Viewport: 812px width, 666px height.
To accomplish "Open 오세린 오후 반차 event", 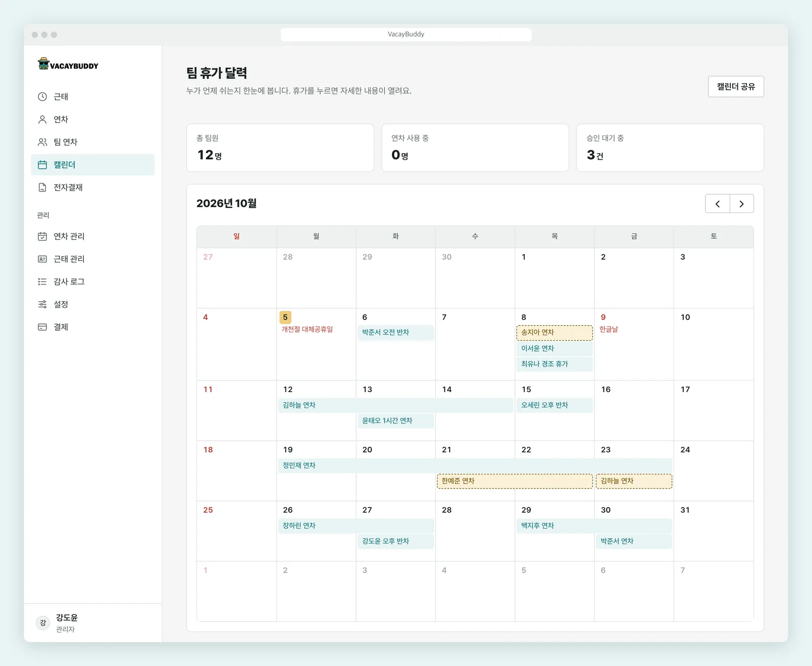I will pos(555,405).
